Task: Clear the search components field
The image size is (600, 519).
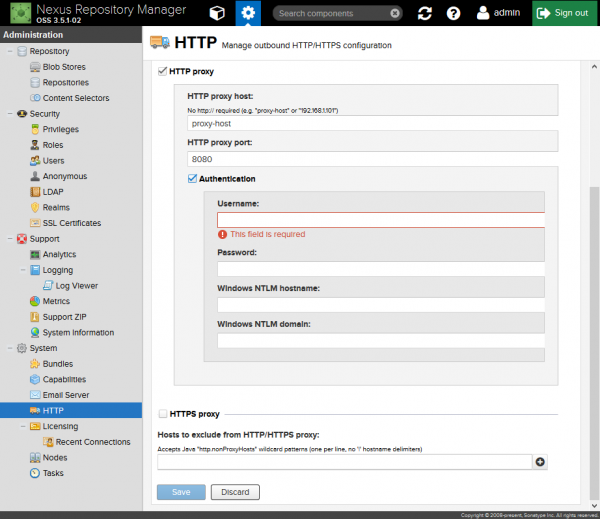Action: [x=395, y=13]
